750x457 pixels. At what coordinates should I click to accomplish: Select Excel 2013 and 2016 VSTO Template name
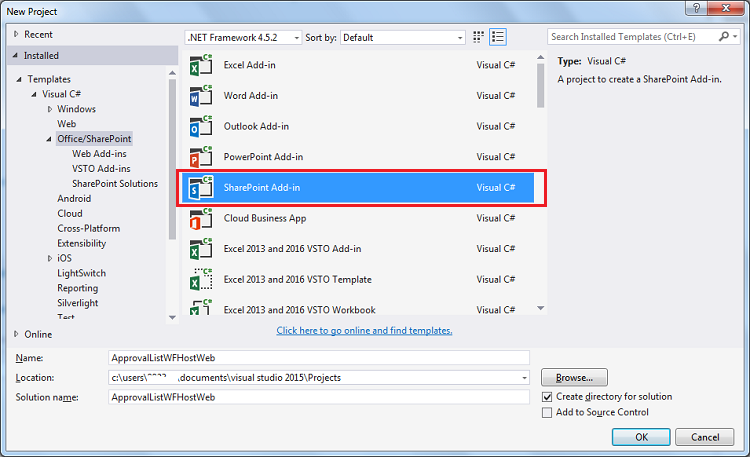(298, 279)
